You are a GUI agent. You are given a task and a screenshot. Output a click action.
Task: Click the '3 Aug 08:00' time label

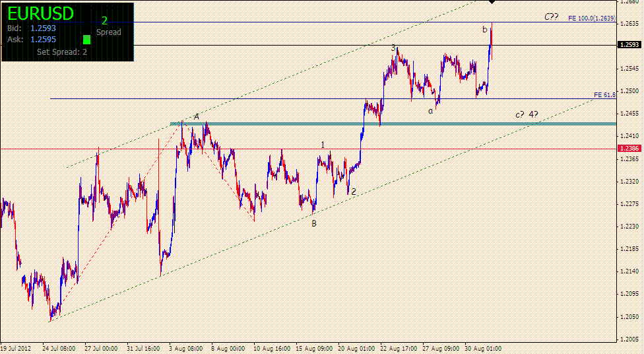tap(185, 349)
